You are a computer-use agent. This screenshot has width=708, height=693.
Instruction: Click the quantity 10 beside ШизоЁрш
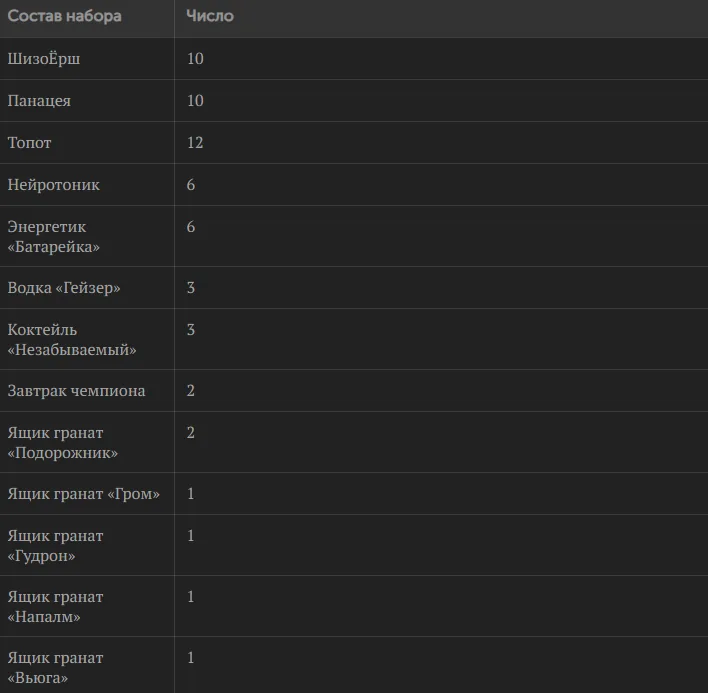click(195, 59)
